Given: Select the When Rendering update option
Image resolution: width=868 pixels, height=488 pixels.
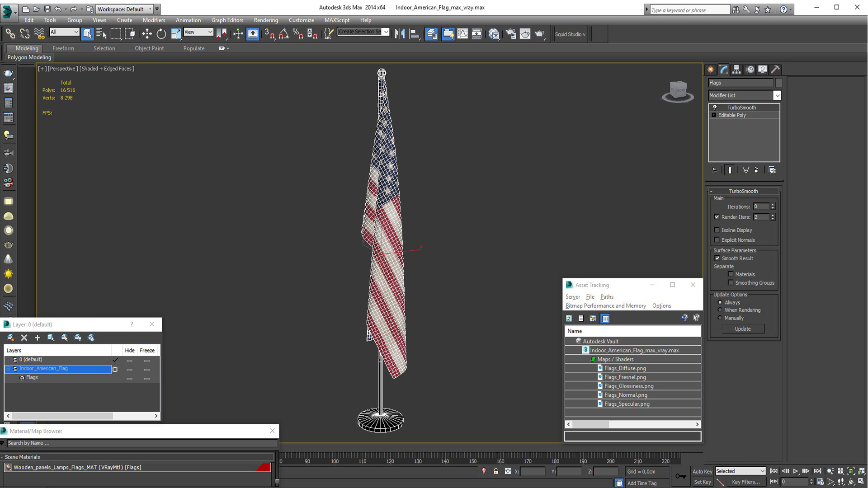Looking at the screenshot, I should (720, 310).
